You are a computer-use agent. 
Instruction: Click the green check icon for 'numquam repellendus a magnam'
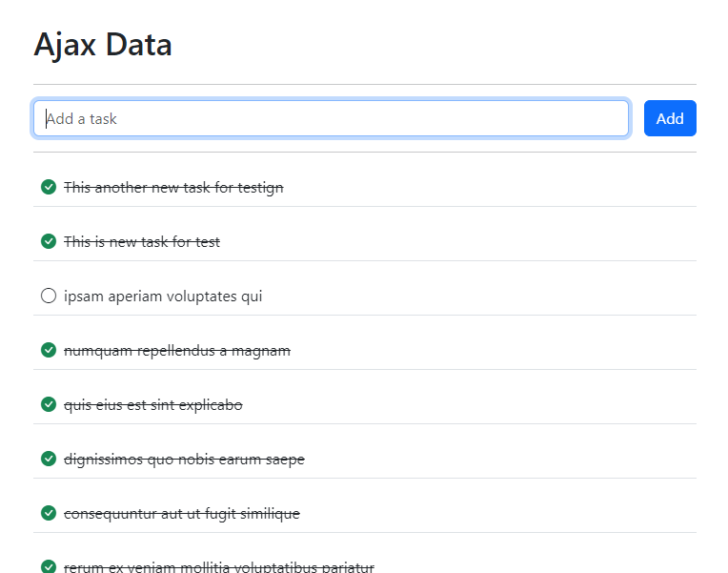click(x=49, y=351)
